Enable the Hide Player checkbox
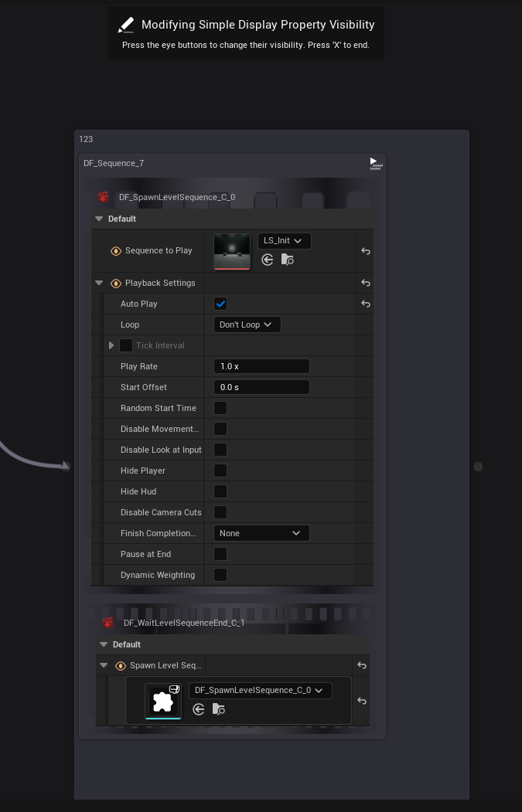 point(220,471)
